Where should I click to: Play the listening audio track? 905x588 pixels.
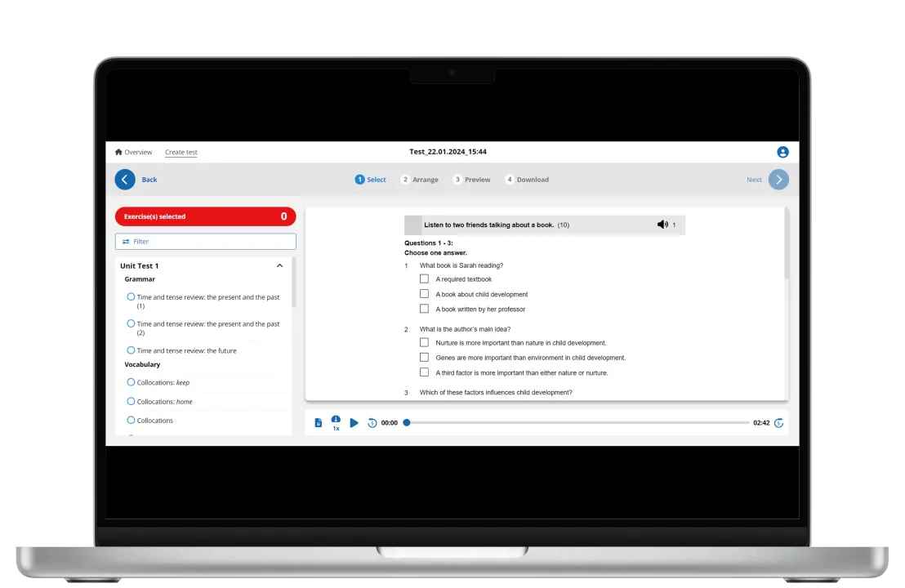point(354,423)
